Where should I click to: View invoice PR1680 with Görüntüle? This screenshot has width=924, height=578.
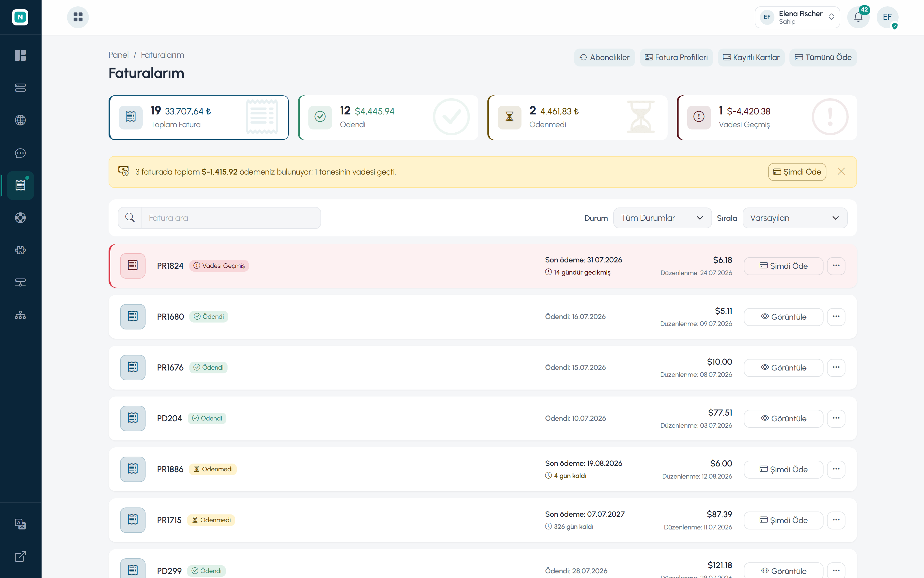point(783,316)
